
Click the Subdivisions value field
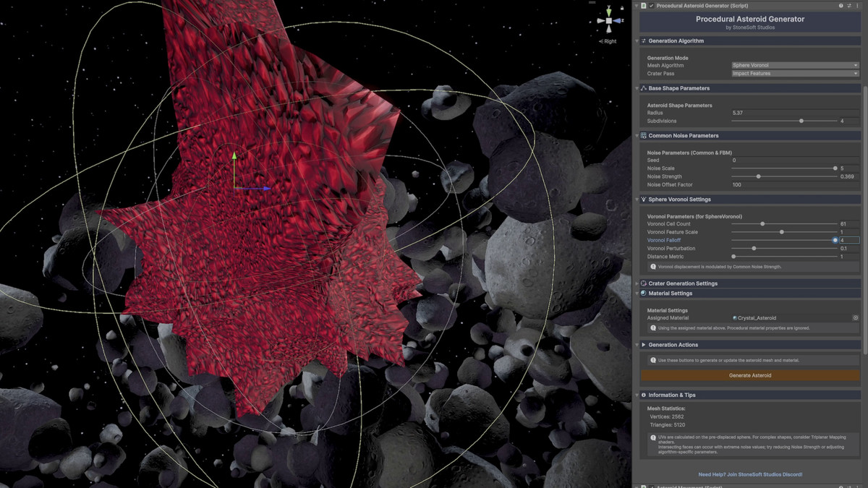(849, 121)
